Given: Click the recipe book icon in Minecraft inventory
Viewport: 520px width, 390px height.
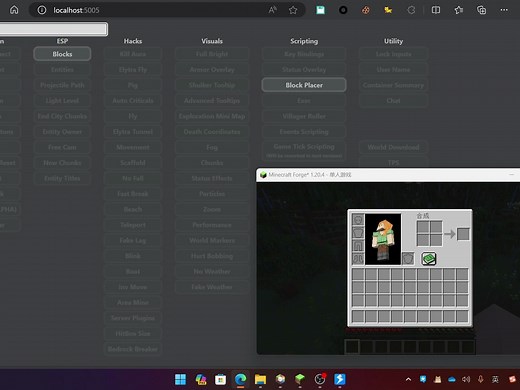Looking at the screenshot, I should click(429, 259).
